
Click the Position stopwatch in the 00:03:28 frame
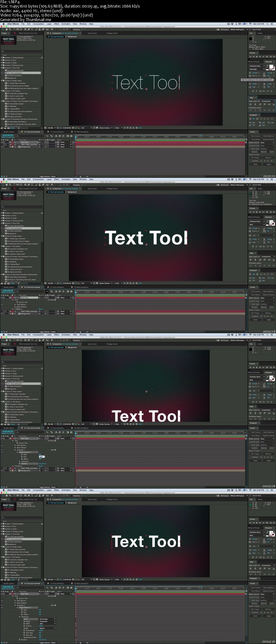coord(20,464)
